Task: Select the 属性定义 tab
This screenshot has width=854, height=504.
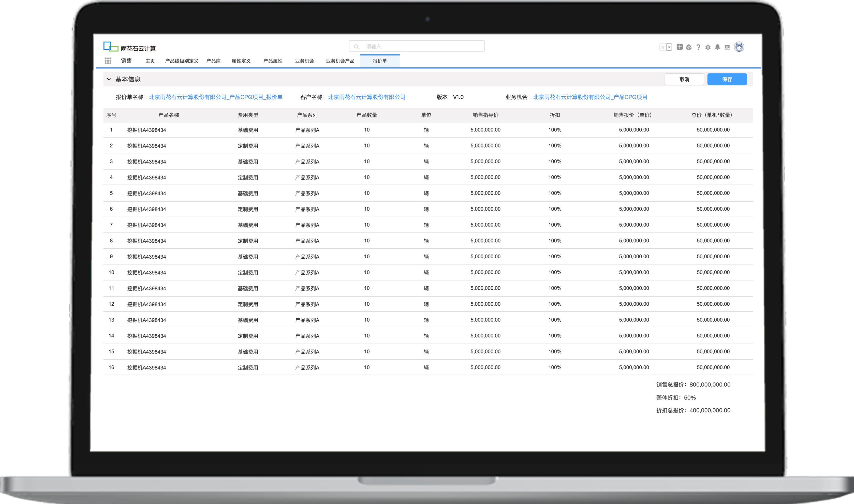Action: (x=241, y=61)
